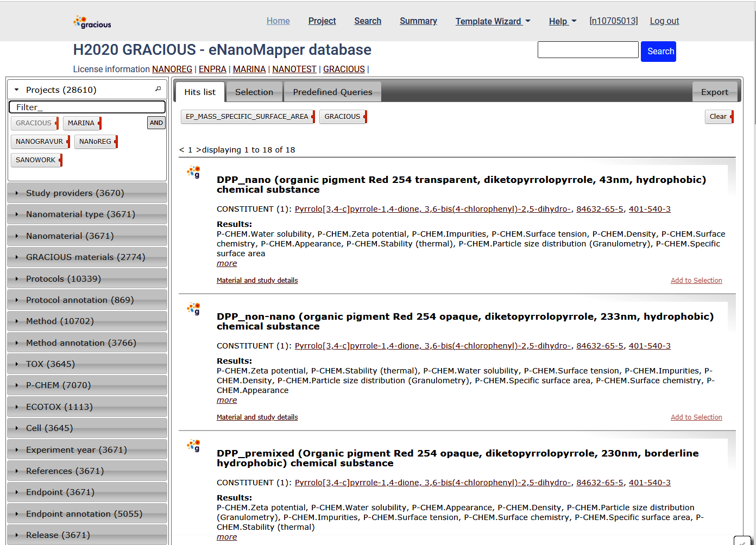756x545 pixels.
Task: Click the GRACIOUS icon beside the DPP_premixed result
Action: coord(193,446)
